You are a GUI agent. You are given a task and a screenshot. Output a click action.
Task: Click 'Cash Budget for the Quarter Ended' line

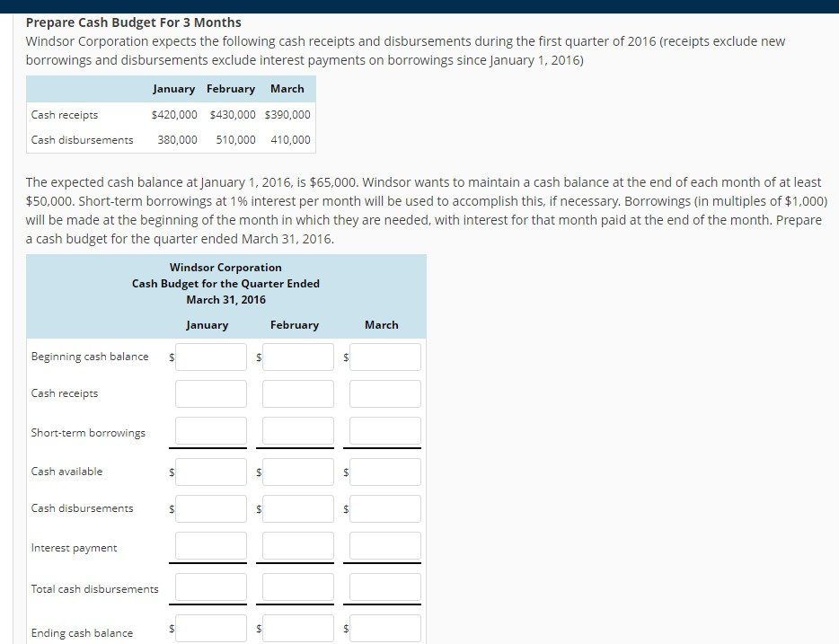225,284
